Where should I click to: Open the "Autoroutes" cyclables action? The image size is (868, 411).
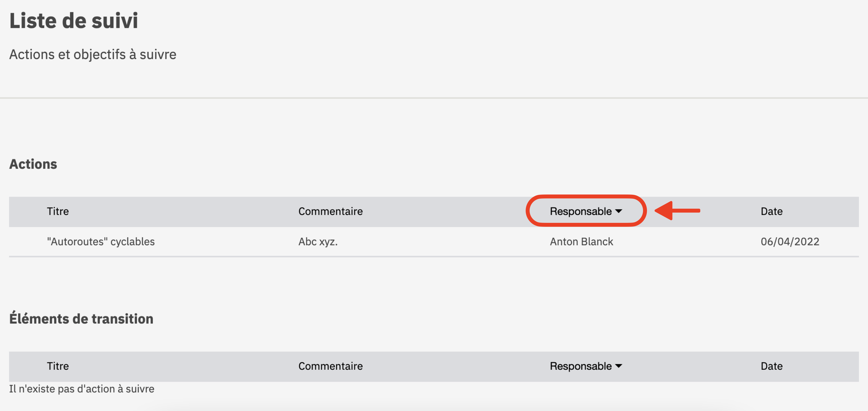101,241
